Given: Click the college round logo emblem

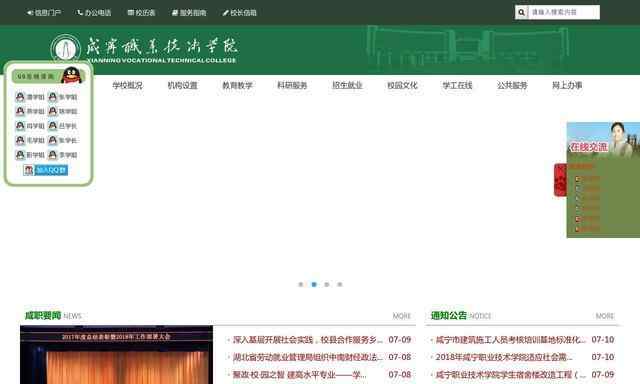Looking at the screenshot, I should (65, 49).
